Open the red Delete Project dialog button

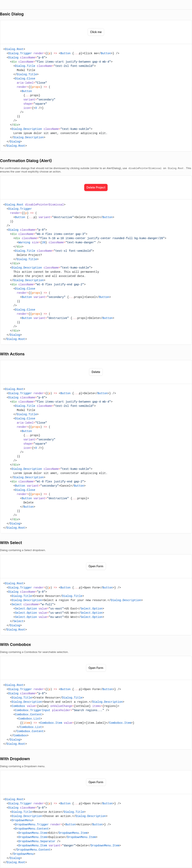(96, 187)
